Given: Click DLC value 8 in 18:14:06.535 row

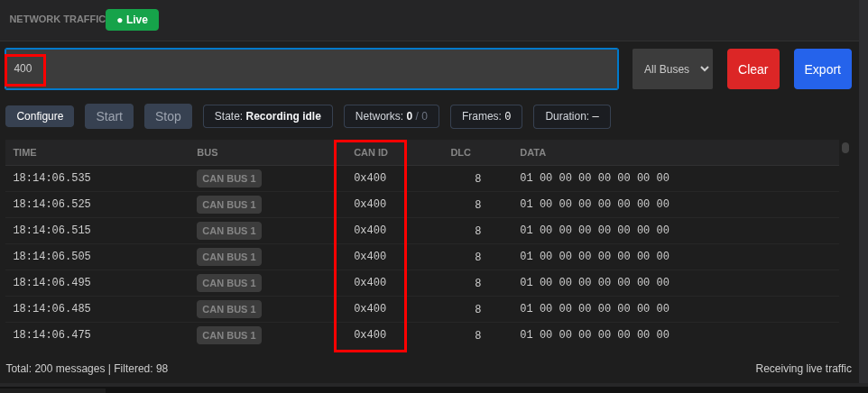Looking at the screenshot, I should point(477,178).
